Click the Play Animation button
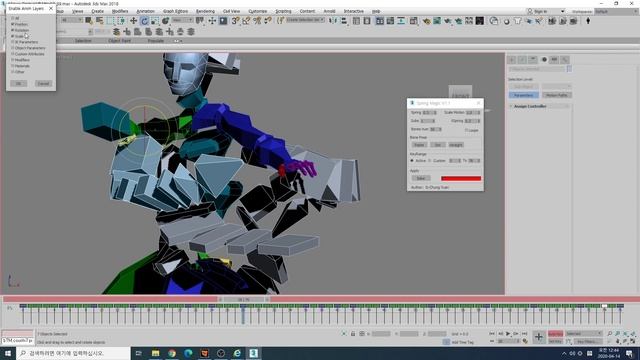Image resolution: width=640 pixels, height=360 pixels. pyautogui.click(x=508, y=334)
